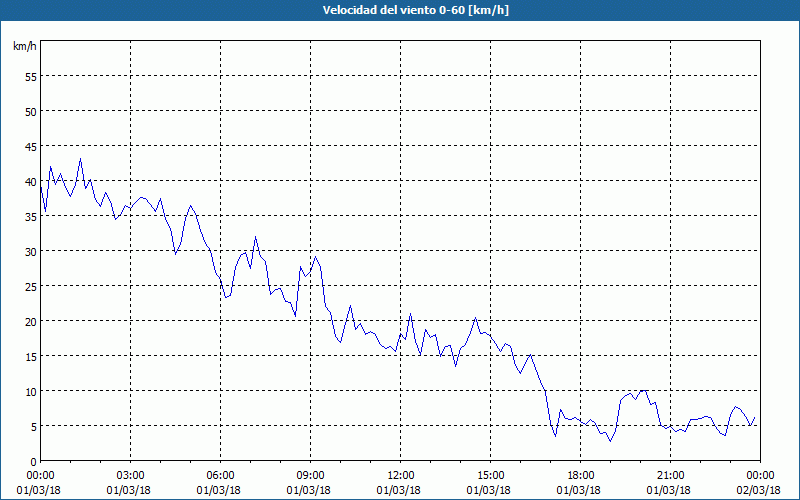Viewport: 800px width, 500px height.
Task: Click the y-axis value "15"
Action: (x=31, y=356)
